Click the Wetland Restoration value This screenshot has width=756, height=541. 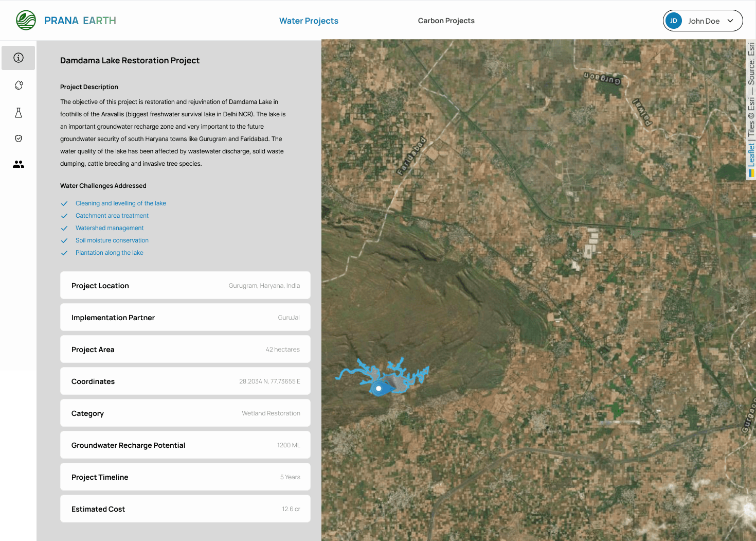point(271,413)
